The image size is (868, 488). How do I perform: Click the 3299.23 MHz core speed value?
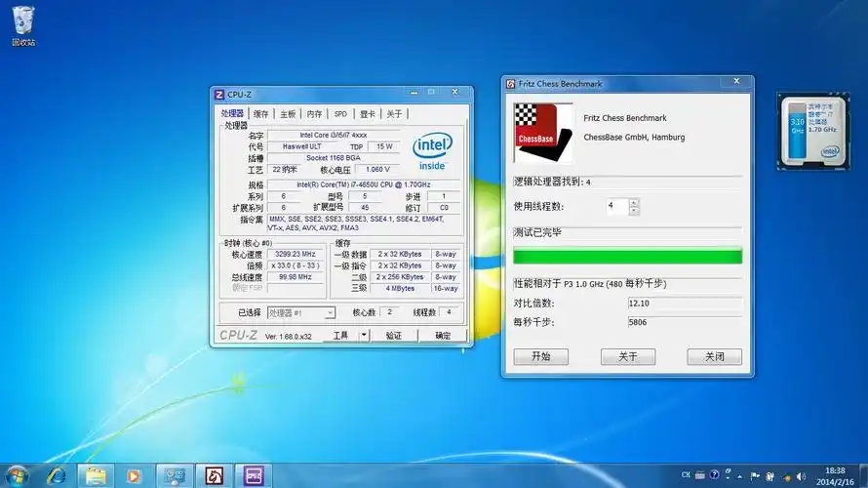coord(296,254)
